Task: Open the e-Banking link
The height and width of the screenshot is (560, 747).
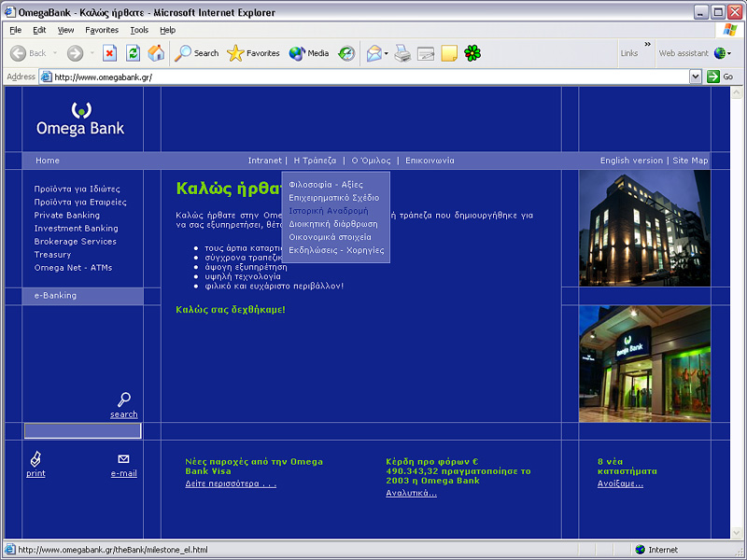Action: [55, 296]
